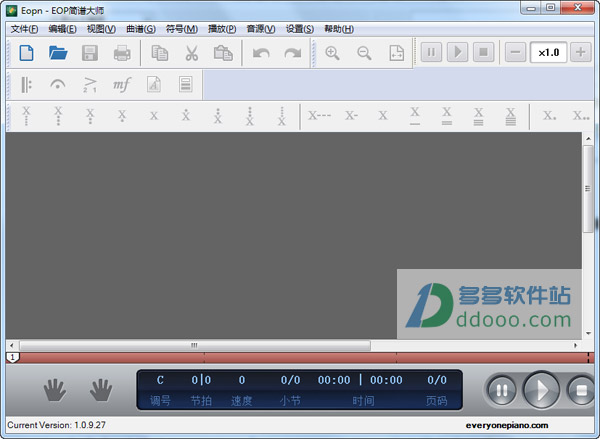This screenshot has width=600, height=439.
Task: Undo the last action
Action: tap(261, 53)
